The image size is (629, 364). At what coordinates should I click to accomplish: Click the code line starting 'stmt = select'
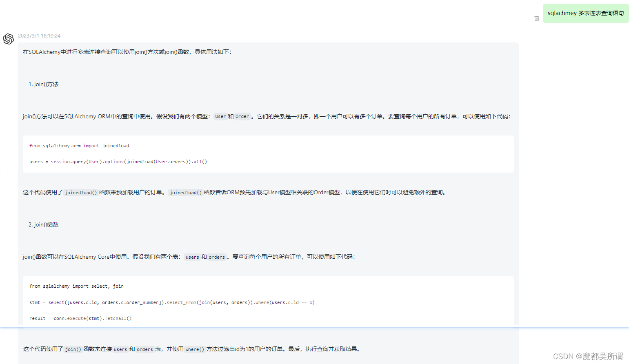tap(172, 302)
